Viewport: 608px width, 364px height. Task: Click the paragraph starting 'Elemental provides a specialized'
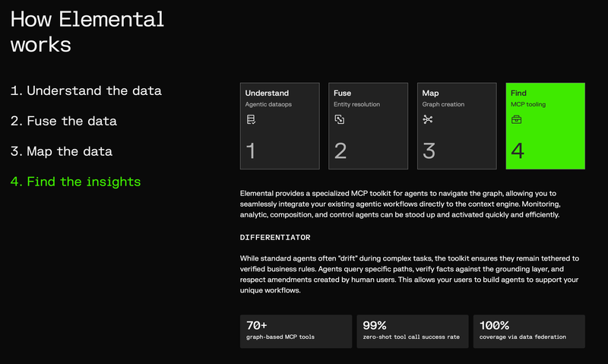tap(401, 204)
